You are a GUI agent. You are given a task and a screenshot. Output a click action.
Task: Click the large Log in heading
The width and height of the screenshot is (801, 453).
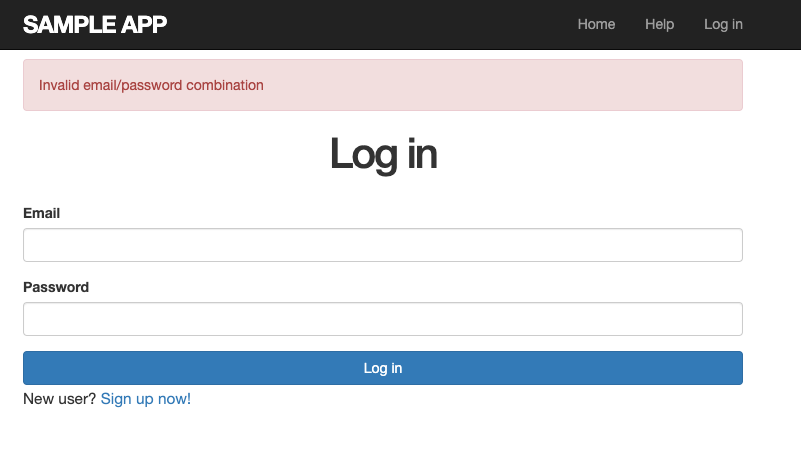pyautogui.click(x=383, y=154)
